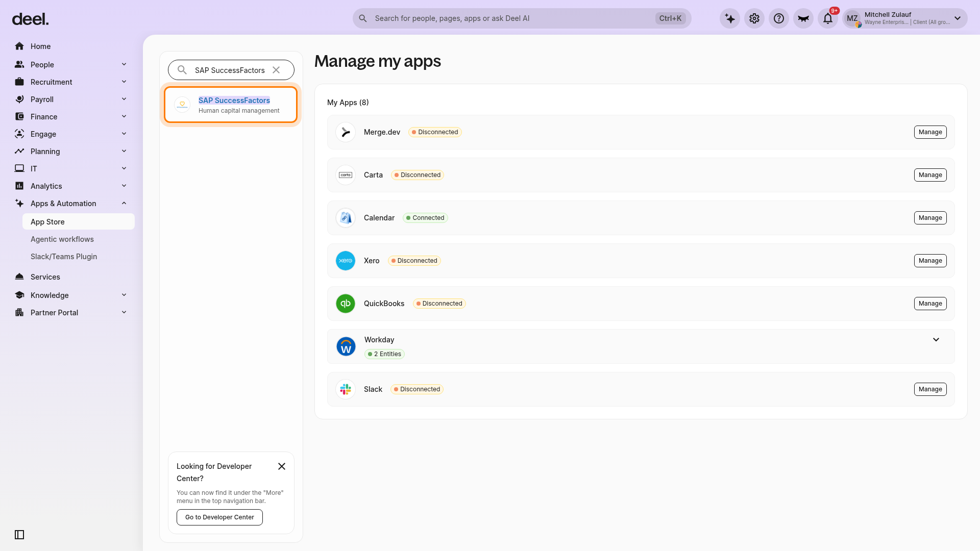This screenshot has height=551, width=980.
Task: Click the QuickBooks app logo
Action: 346,304
